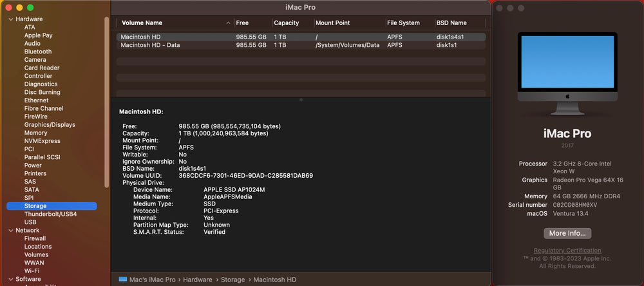The width and height of the screenshot is (644, 286).
Task: Open Firewall under Network
Action: pos(35,238)
